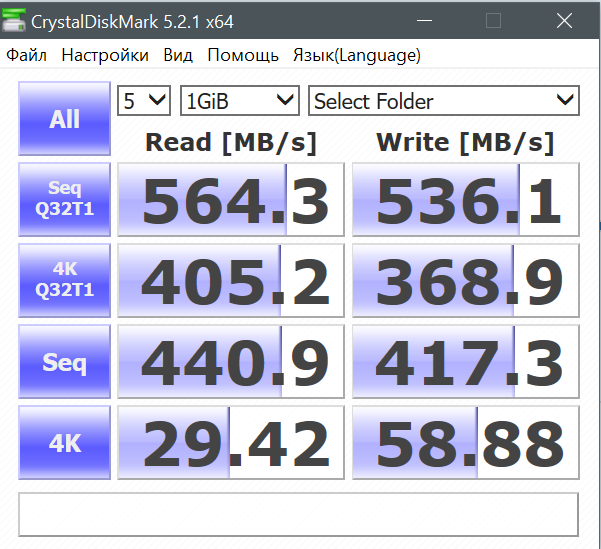Click the empty comment field at bottom
Screen dimensions: 601x549
(298, 514)
